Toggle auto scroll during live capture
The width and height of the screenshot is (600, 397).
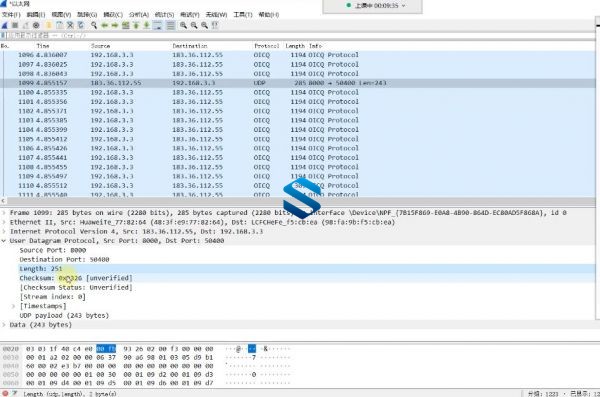coord(157,25)
